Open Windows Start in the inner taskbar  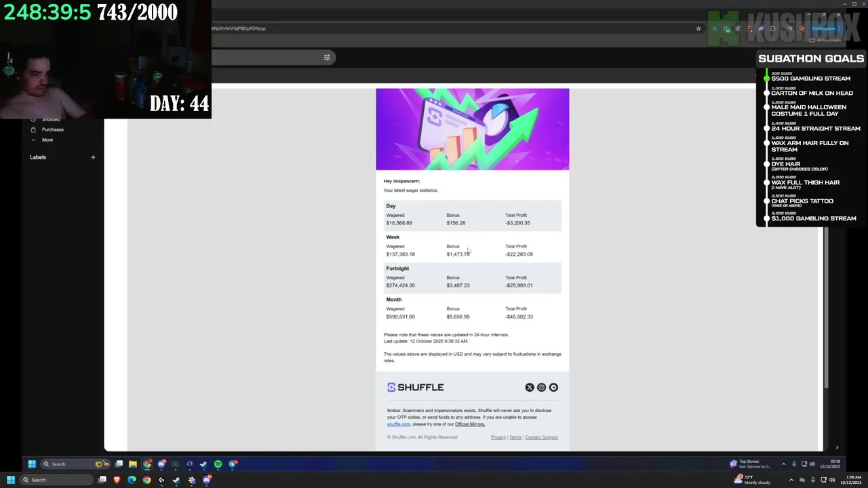32,464
